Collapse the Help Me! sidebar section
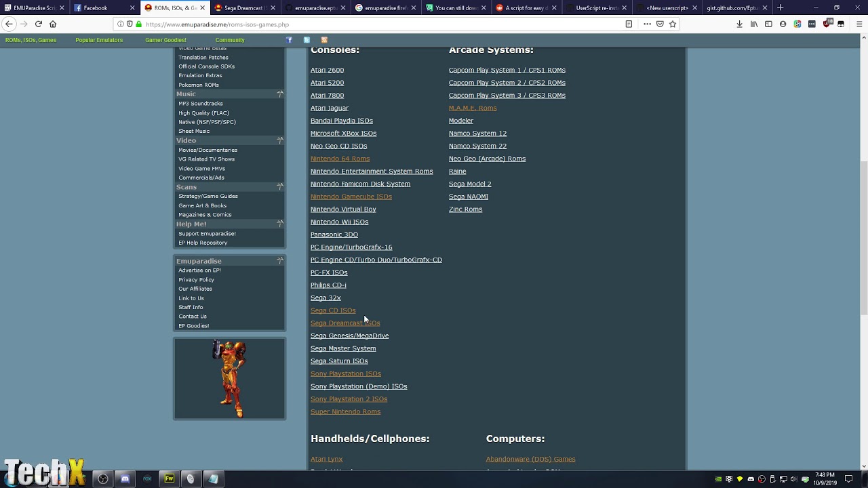The image size is (868, 488). click(x=280, y=224)
